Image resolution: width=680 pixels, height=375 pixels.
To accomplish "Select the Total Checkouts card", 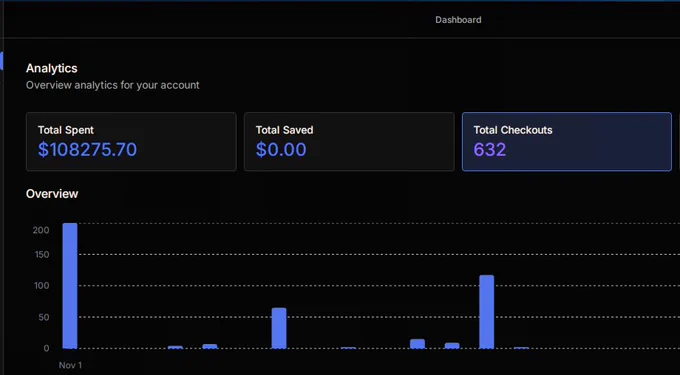I will [x=567, y=142].
